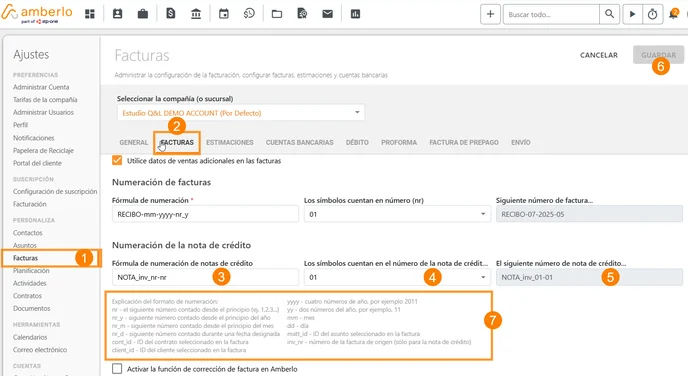Click the next credit note number field
Viewport: 688px width, 376px height.
click(589, 277)
